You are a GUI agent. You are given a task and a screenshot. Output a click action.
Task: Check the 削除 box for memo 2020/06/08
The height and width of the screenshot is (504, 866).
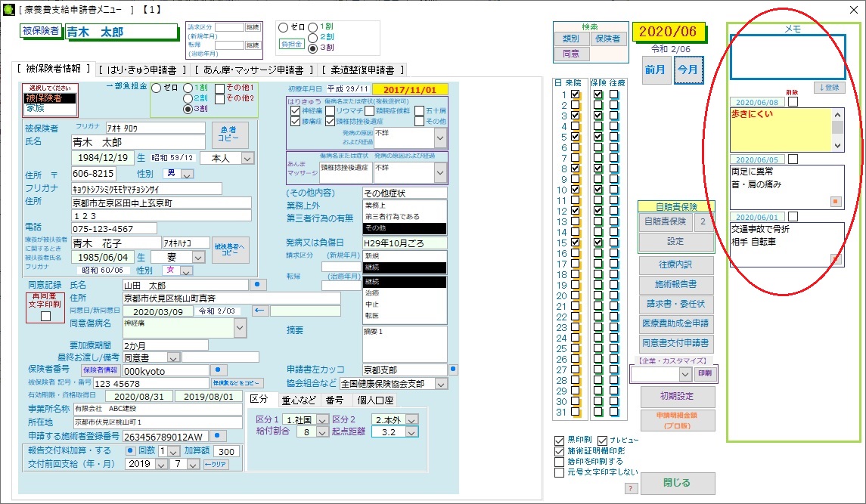click(793, 102)
